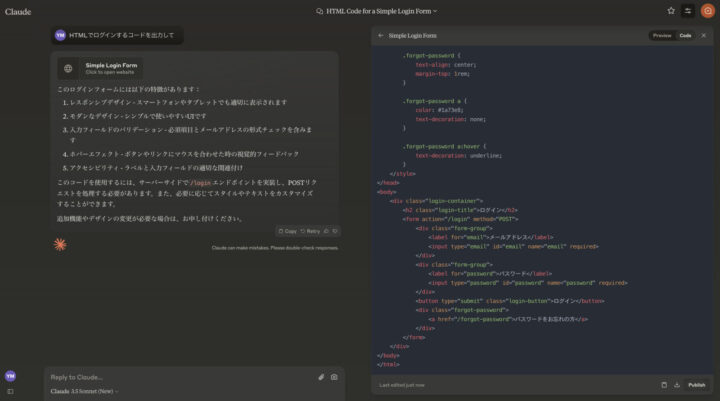Open chat controls via the sliders icon
This screenshot has width=720, height=401.
click(x=688, y=11)
